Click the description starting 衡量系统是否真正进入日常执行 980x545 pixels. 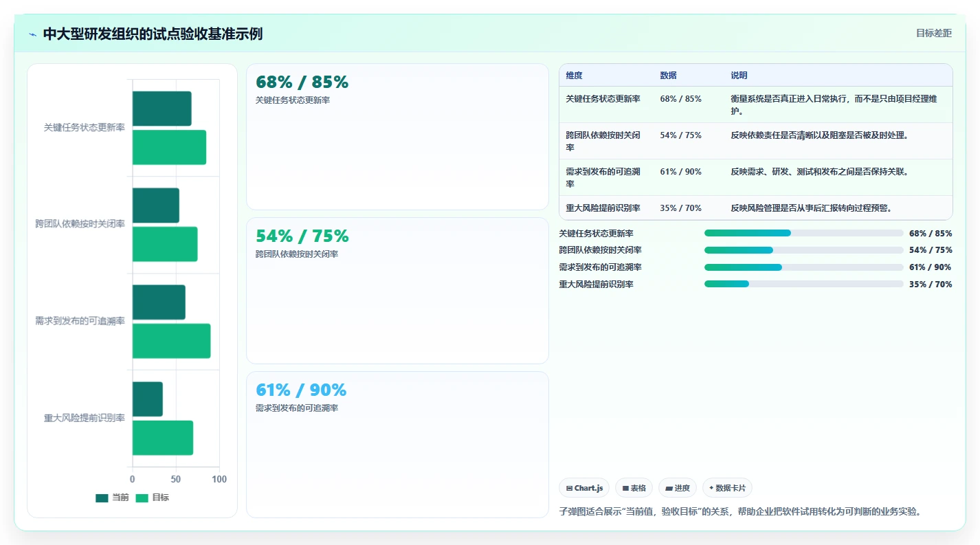[834, 104]
